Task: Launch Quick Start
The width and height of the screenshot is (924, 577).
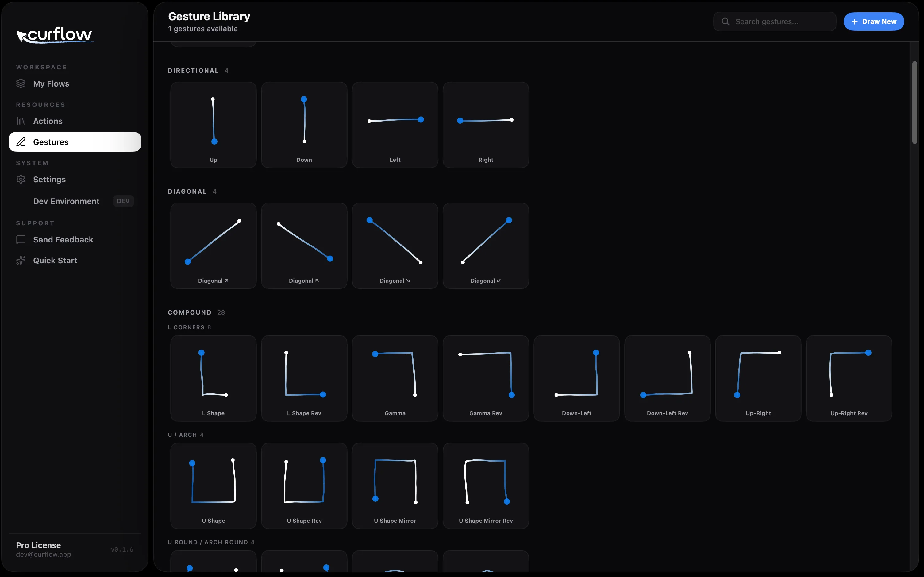Action: point(75,260)
